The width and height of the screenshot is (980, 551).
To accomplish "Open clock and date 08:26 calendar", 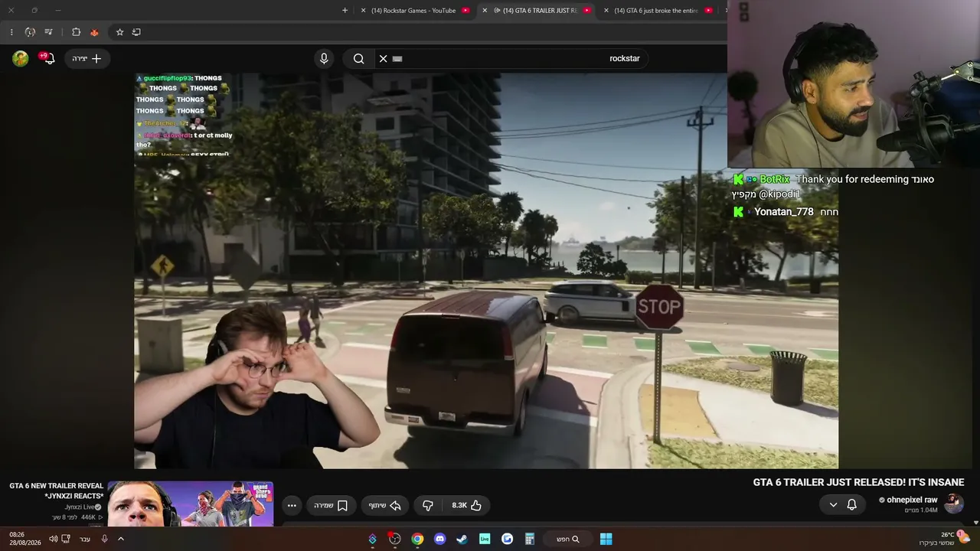I will tap(24, 539).
